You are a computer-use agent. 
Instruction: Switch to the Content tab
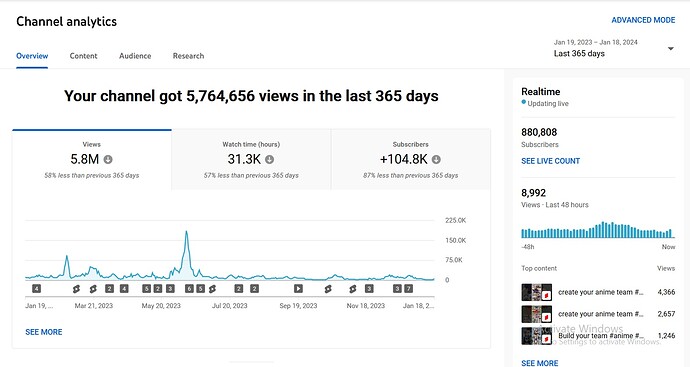(x=84, y=56)
